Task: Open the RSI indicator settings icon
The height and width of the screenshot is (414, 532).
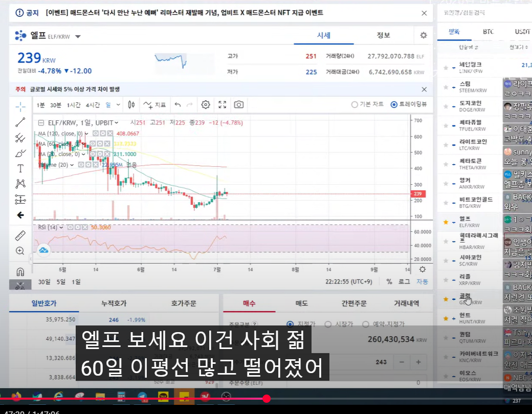Action: coord(78,227)
